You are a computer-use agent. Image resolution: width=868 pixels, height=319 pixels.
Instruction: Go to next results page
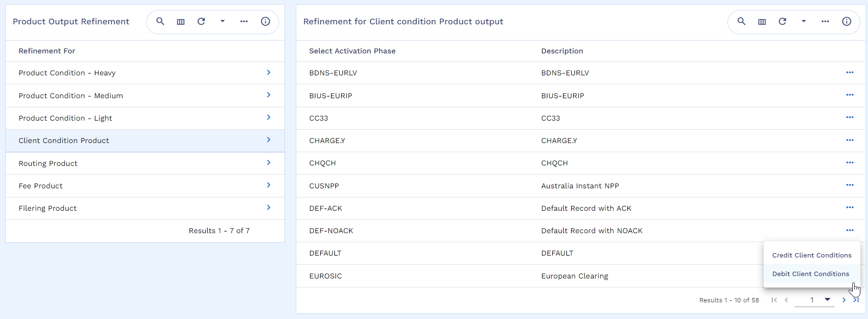tap(844, 300)
